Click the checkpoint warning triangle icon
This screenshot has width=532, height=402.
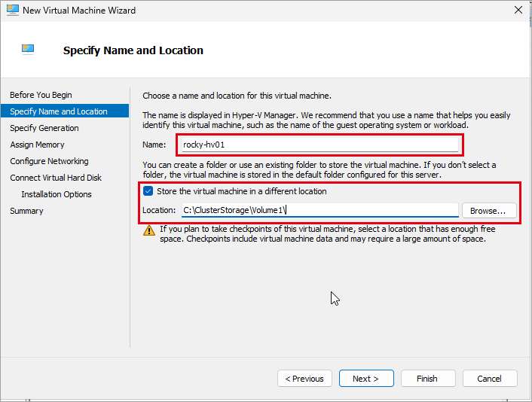[149, 230]
